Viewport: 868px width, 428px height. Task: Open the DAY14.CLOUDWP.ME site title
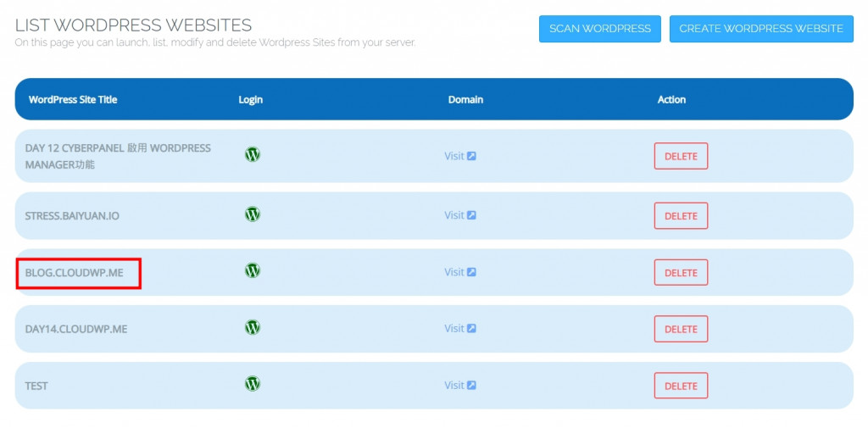coord(75,330)
